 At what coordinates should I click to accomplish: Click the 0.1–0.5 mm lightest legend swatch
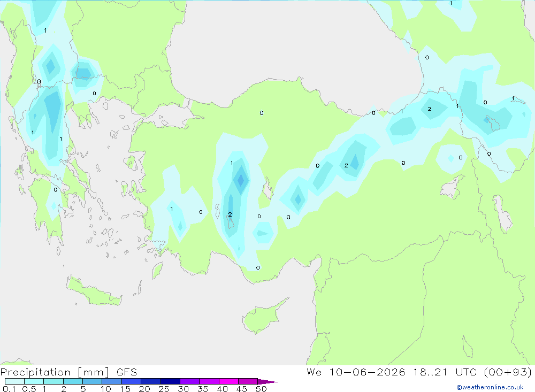click(x=14, y=381)
